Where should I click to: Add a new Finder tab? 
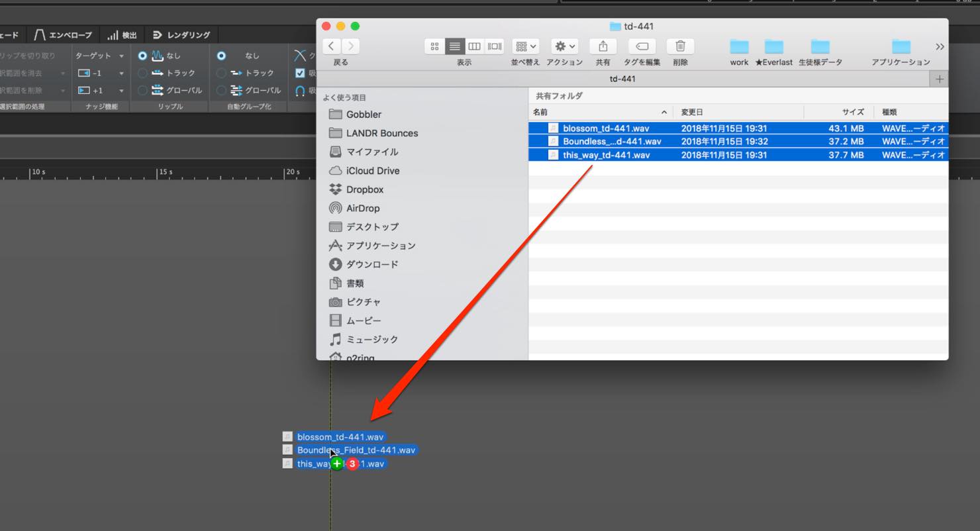939,79
